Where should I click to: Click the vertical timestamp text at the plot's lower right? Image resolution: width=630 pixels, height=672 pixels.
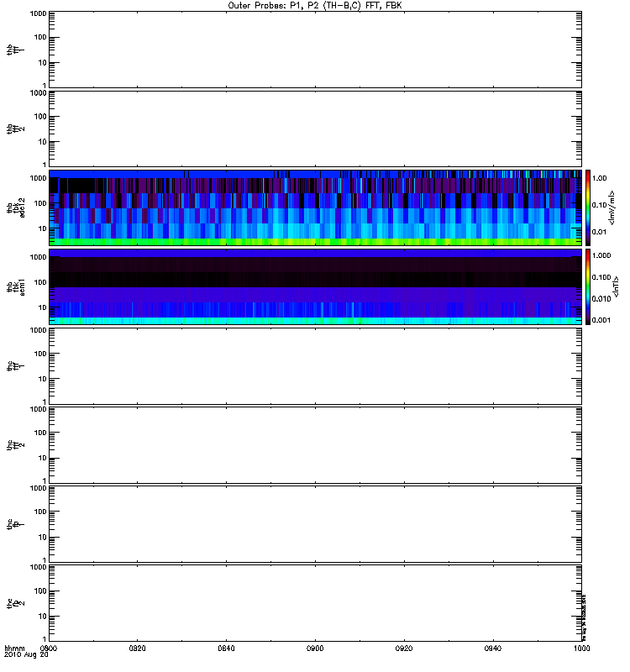click(584, 617)
